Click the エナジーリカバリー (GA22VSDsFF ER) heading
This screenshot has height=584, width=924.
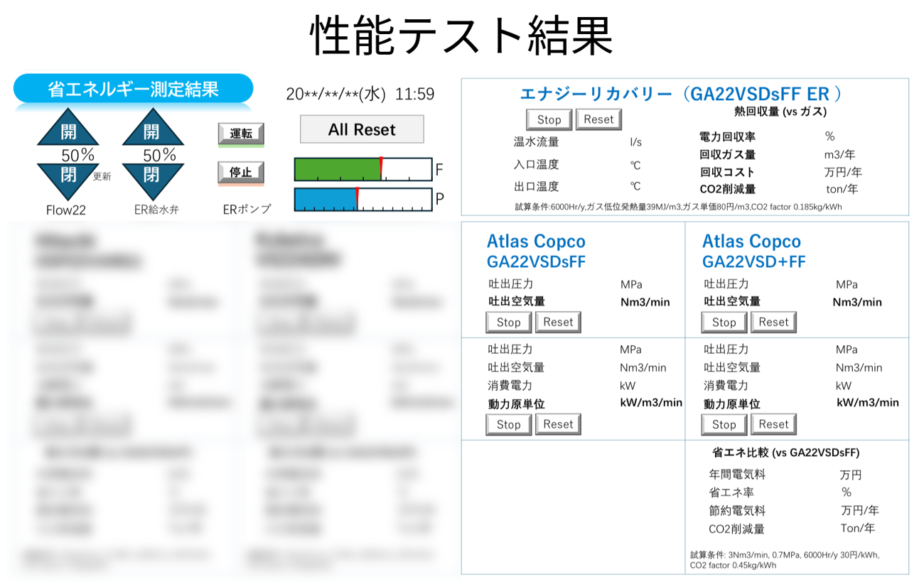pyautogui.click(x=681, y=94)
